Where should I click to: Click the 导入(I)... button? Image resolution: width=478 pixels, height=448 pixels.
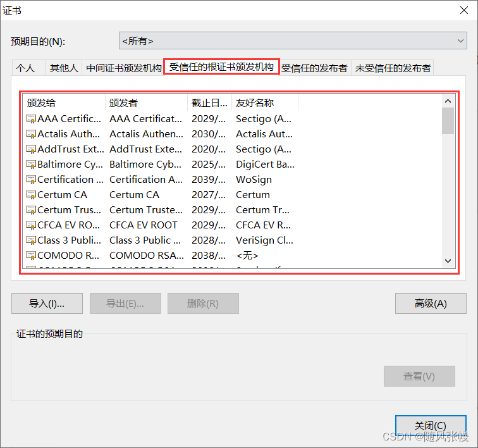point(47,303)
